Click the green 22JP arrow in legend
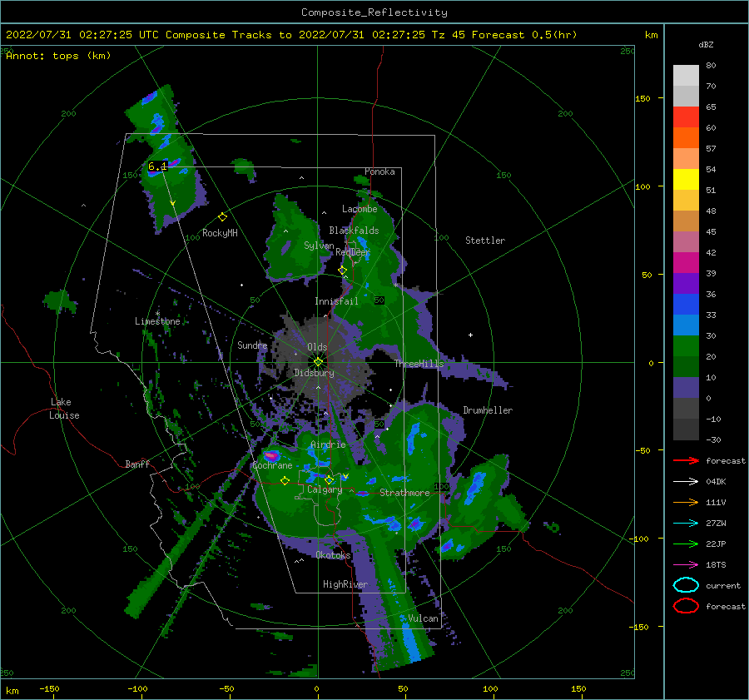 [x=686, y=544]
